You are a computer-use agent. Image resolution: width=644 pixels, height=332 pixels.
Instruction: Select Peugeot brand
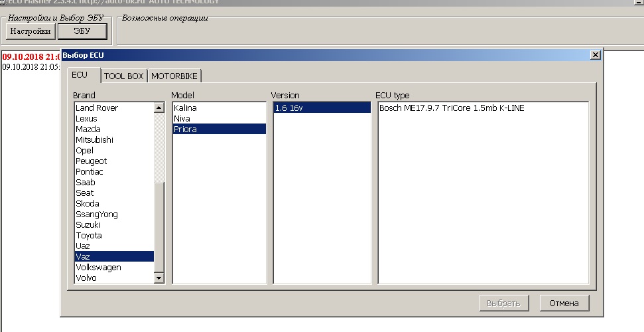pos(114,161)
